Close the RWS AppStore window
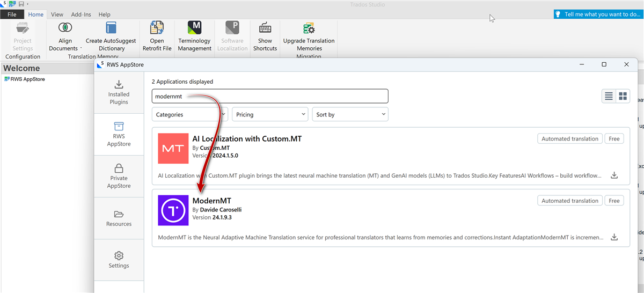Viewport: 644px width, 293px height. point(626,64)
